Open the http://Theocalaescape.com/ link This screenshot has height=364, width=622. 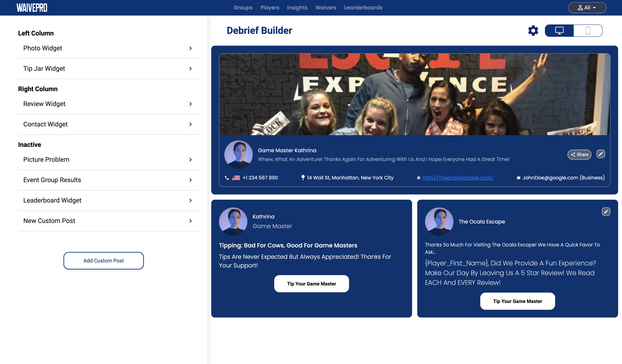pyautogui.click(x=457, y=178)
